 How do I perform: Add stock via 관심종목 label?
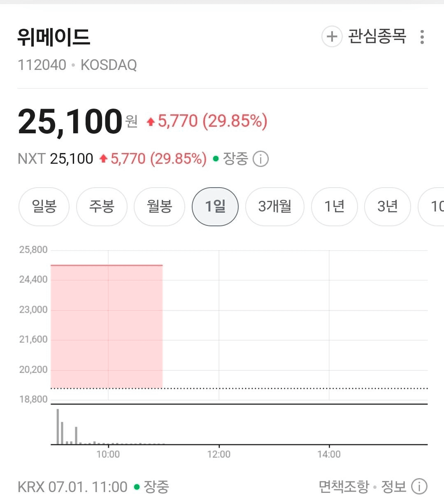pyautogui.click(x=377, y=37)
